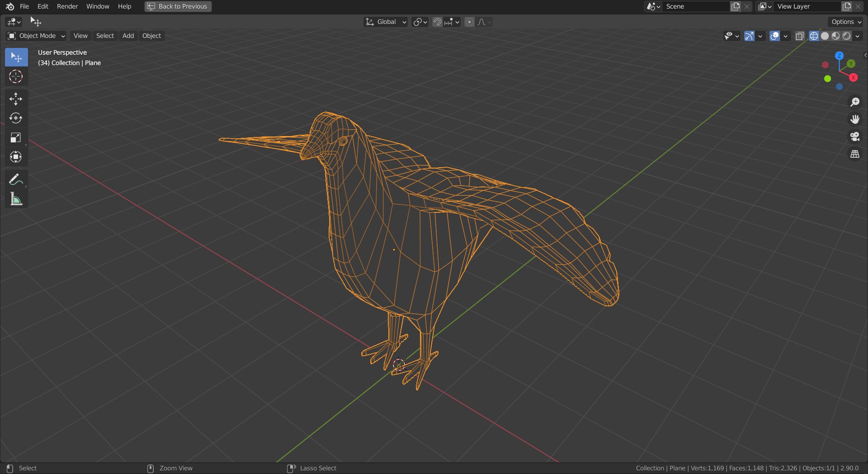The width and height of the screenshot is (868, 474).
Task: Open the editor type dropdown
Action: [x=14, y=22]
